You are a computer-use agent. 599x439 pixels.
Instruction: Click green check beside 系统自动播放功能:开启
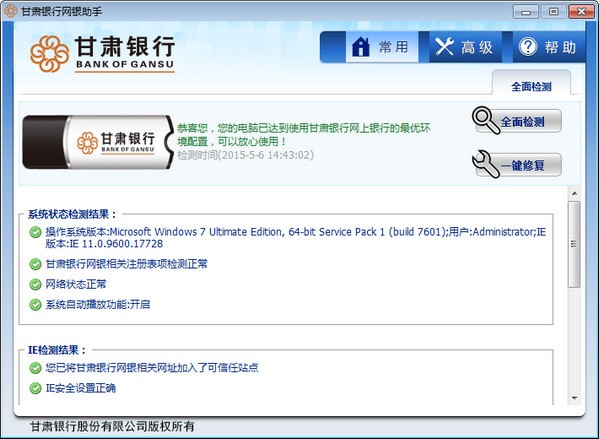[36, 305]
